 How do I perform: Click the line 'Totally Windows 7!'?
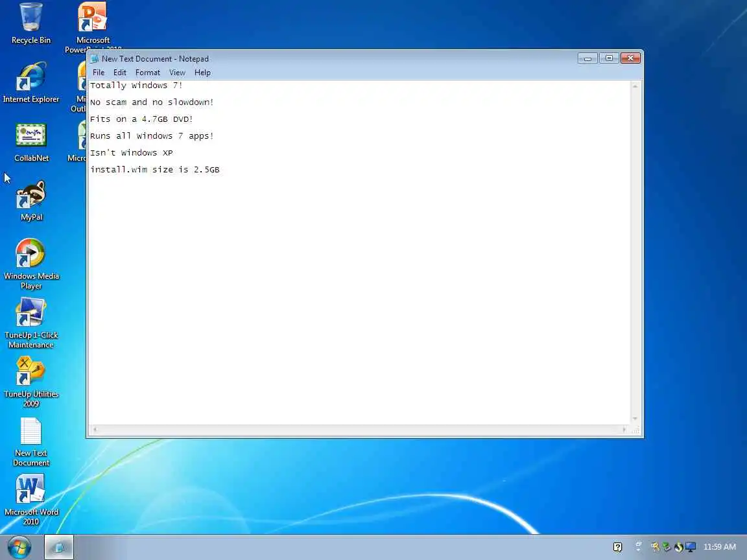[x=136, y=86]
